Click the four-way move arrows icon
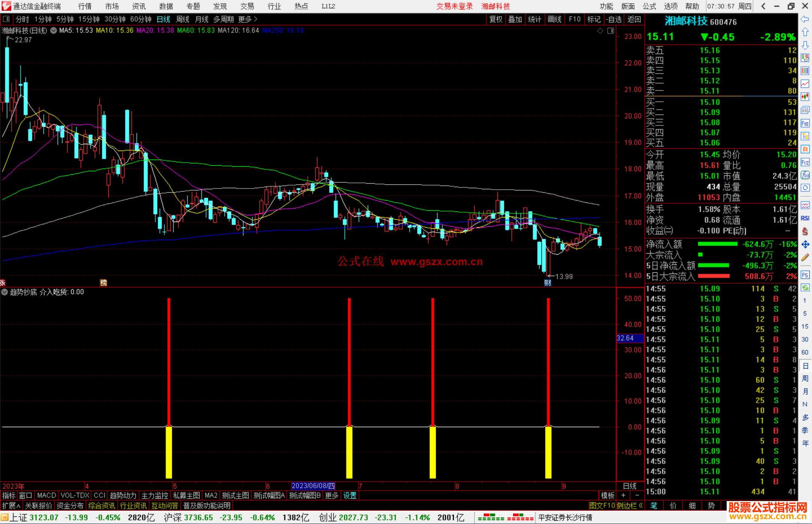812x524 pixels. click(805, 245)
